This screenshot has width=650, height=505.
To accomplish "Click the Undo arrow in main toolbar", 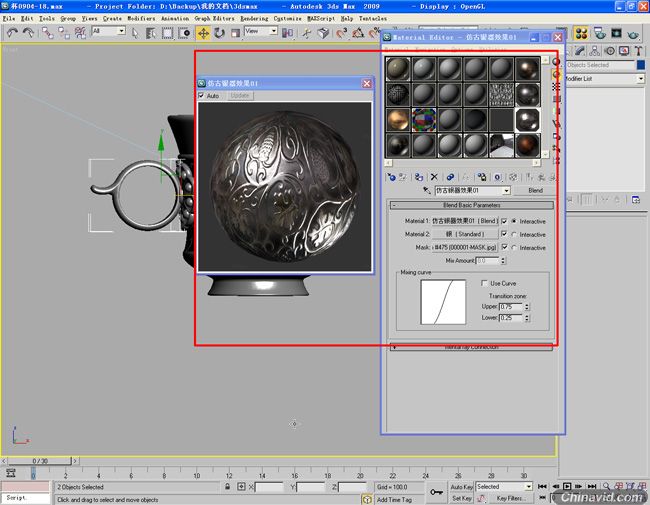I will 12,33.
